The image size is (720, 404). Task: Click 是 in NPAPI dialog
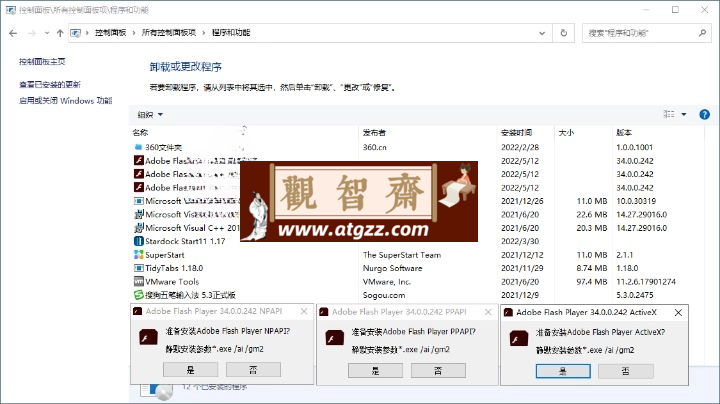click(x=191, y=370)
